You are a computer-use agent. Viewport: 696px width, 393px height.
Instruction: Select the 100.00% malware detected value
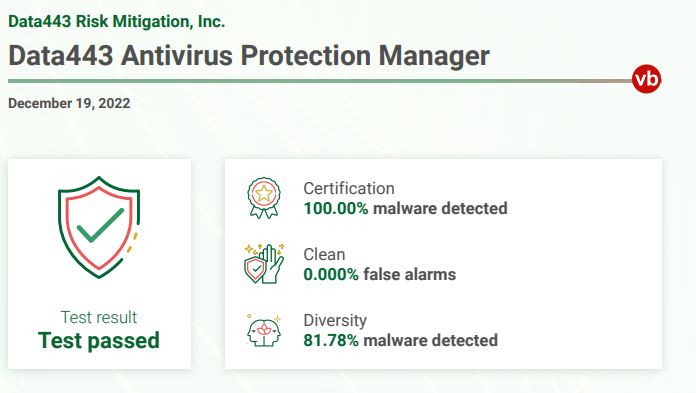(x=405, y=208)
